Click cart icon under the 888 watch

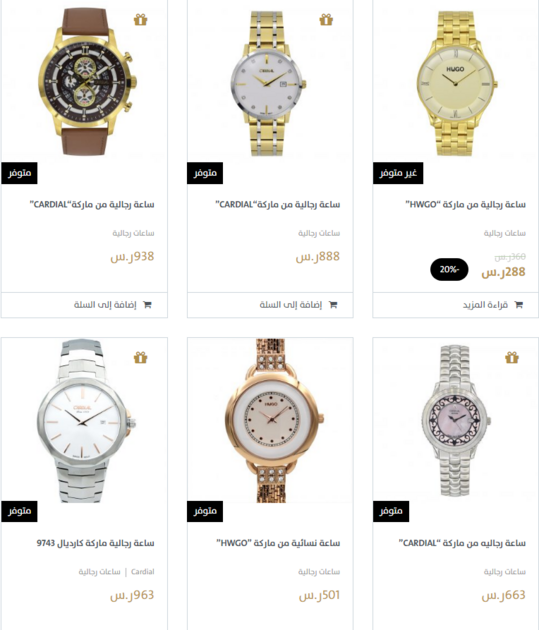coord(333,305)
